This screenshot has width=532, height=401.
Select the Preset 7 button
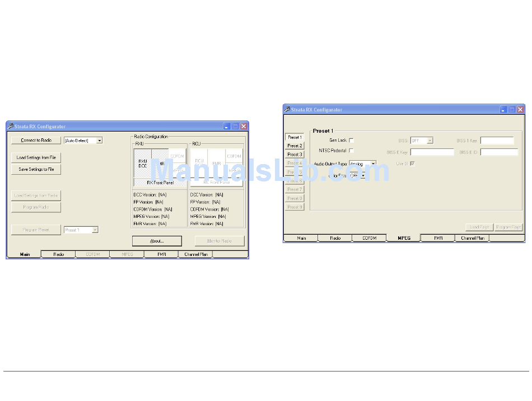coord(295,189)
